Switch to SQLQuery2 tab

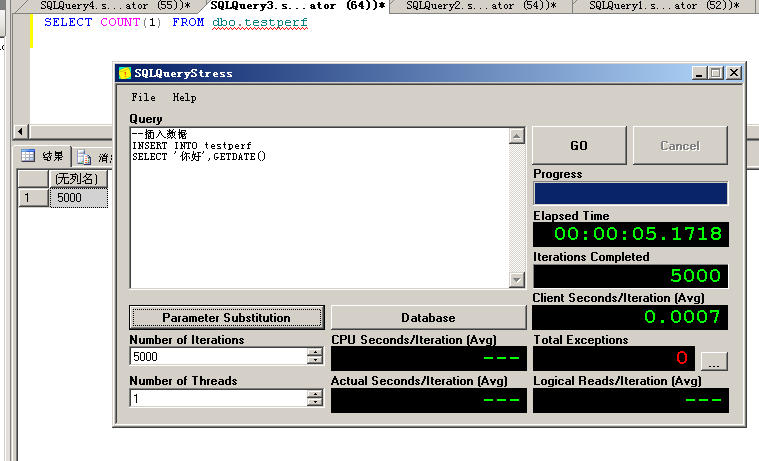click(481, 6)
